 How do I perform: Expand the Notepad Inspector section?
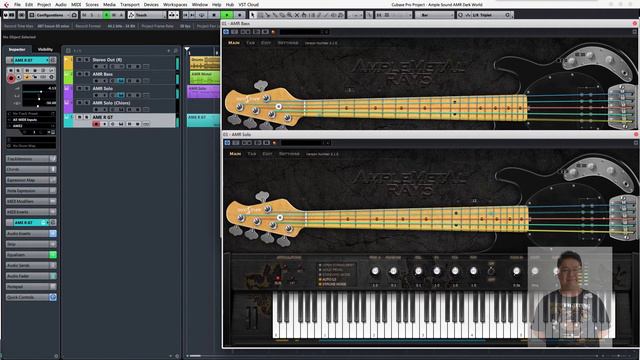point(31,287)
